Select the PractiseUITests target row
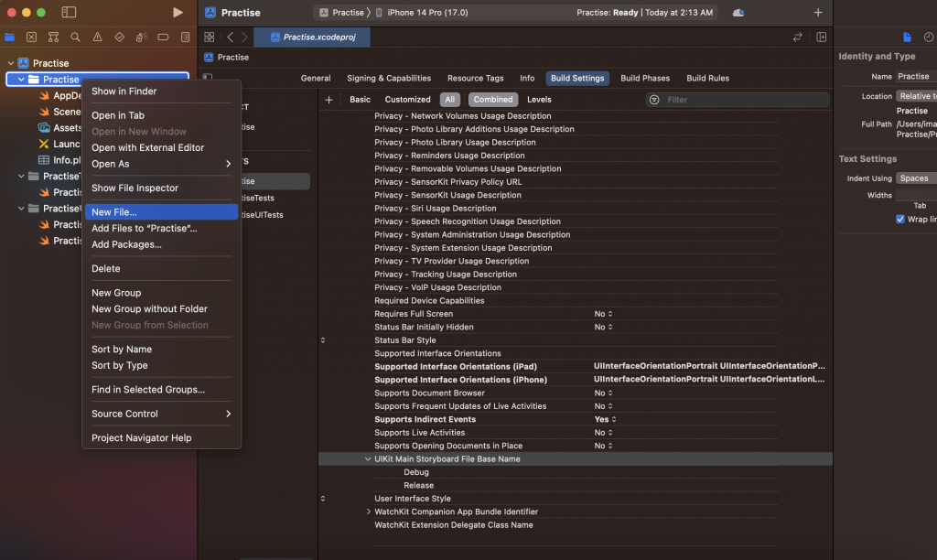Screen dimensions: 937x560 pyautogui.click(x=263, y=214)
